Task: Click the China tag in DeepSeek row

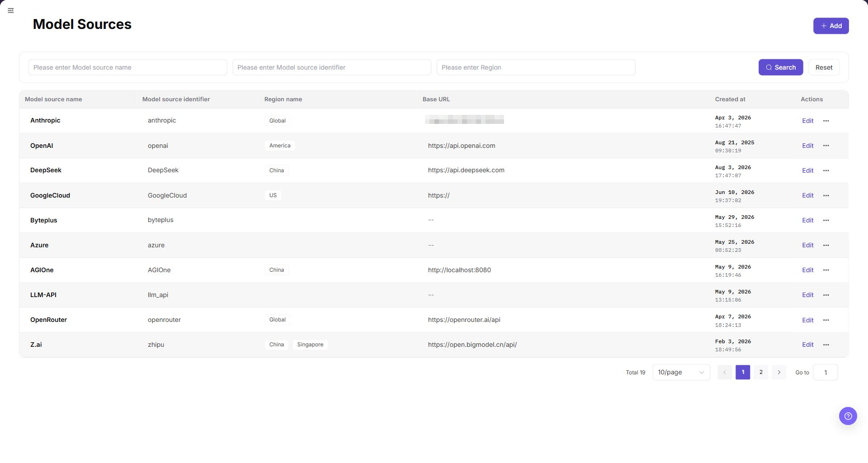Action: (x=277, y=170)
